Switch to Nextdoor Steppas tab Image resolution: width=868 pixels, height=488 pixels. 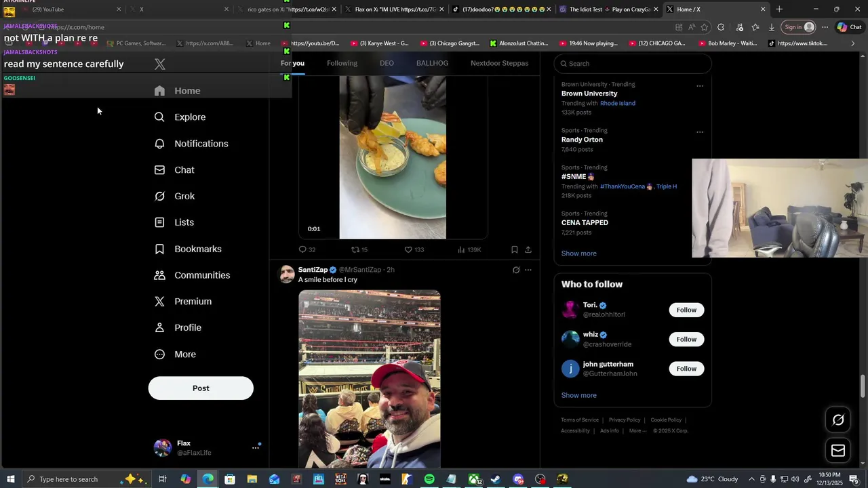coord(499,63)
